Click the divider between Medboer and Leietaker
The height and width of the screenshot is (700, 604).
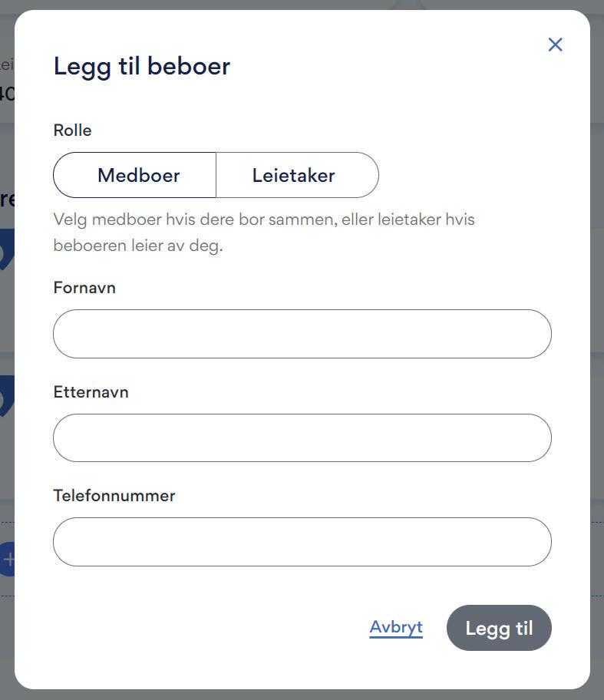point(216,175)
